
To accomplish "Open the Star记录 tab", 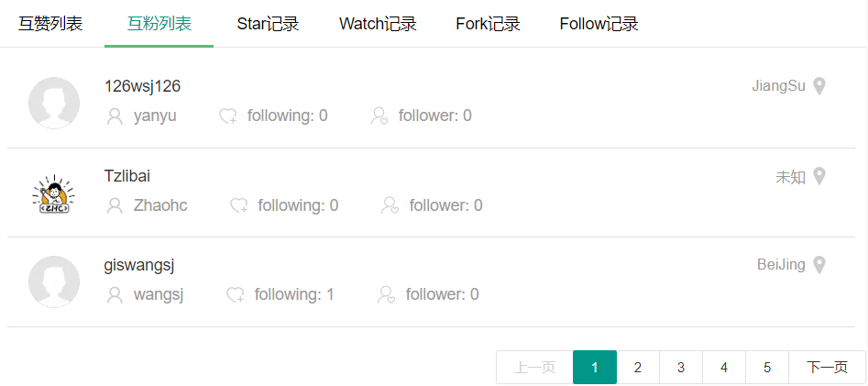I will coord(268,24).
